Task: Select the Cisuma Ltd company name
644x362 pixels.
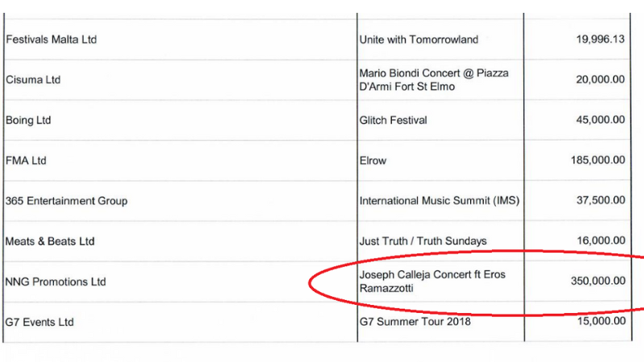Action: coord(33,80)
